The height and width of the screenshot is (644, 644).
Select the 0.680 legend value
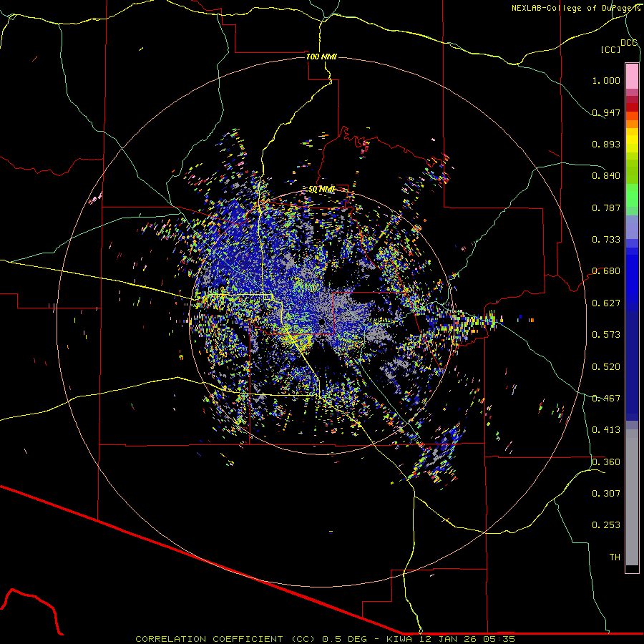tap(606, 271)
